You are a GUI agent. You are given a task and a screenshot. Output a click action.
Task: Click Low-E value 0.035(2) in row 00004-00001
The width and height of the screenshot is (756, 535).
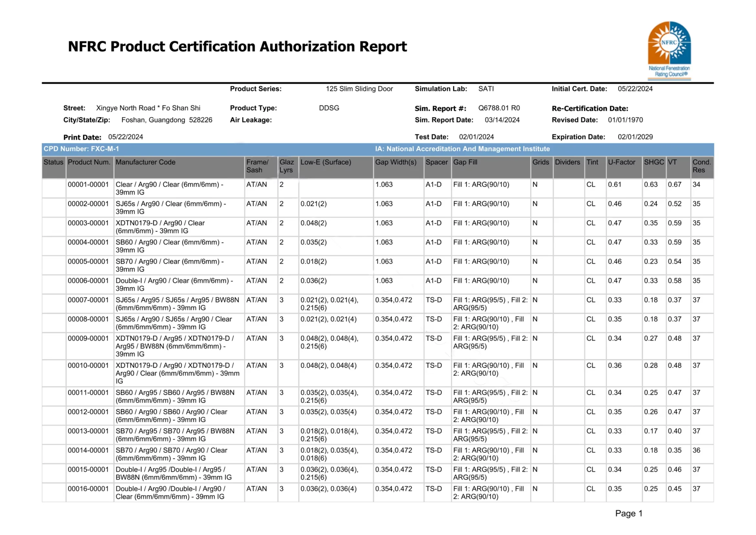(313, 242)
